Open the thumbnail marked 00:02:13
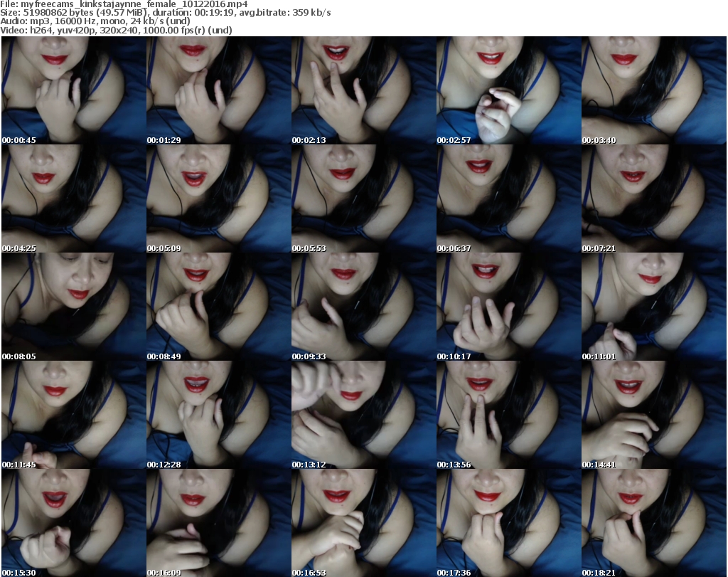 (x=363, y=90)
